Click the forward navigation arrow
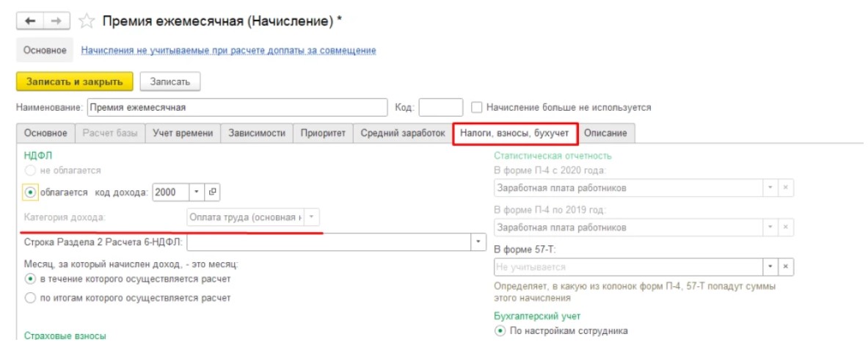 click(x=55, y=21)
